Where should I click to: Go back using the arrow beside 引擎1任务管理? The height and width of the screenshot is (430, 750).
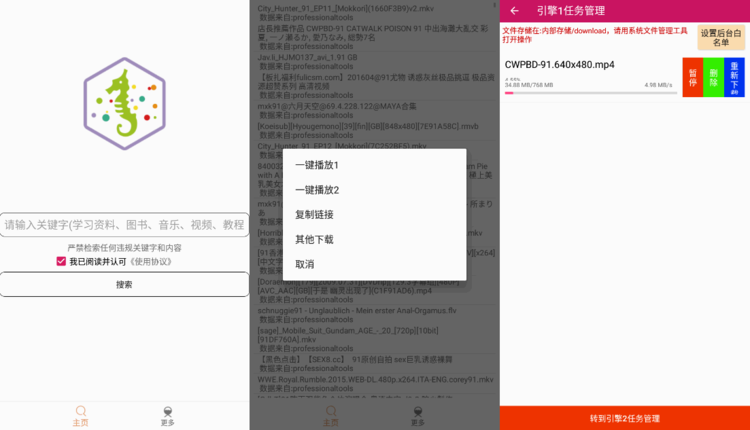(x=515, y=11)
